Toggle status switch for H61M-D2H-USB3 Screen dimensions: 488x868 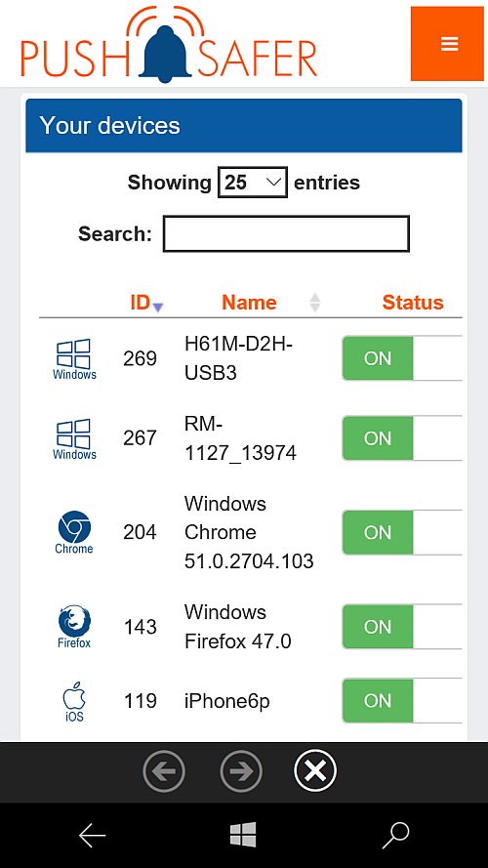402,358
